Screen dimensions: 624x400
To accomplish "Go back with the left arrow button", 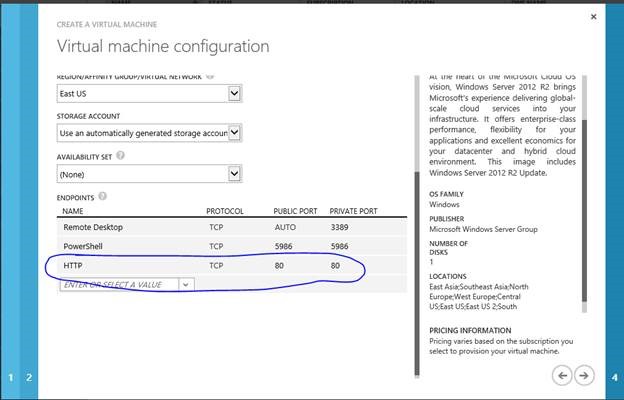I will click(562, 374).
